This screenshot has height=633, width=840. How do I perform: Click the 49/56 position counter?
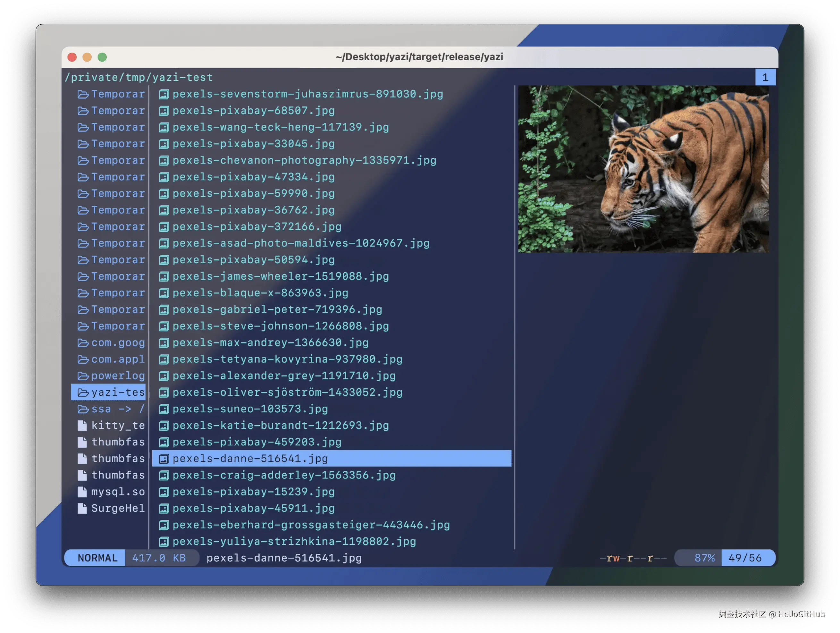745,558
